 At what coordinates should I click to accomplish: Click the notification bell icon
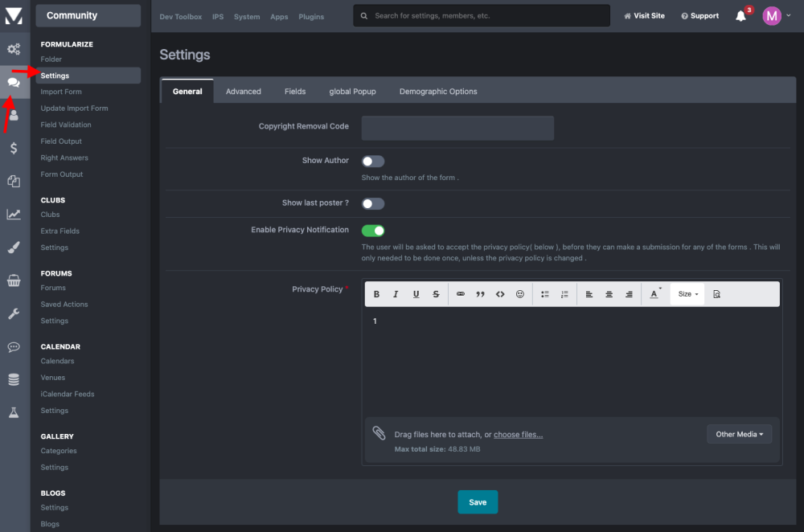[x=740, y=16]
